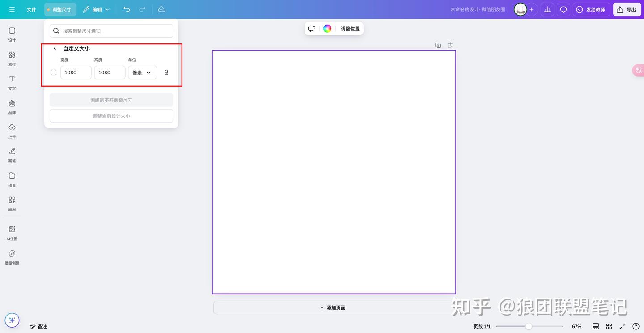This screenshot has height=333, width=644.
Task: Add new page using icon above canvas
Action: pyautogui.click(x=450, y=45)
